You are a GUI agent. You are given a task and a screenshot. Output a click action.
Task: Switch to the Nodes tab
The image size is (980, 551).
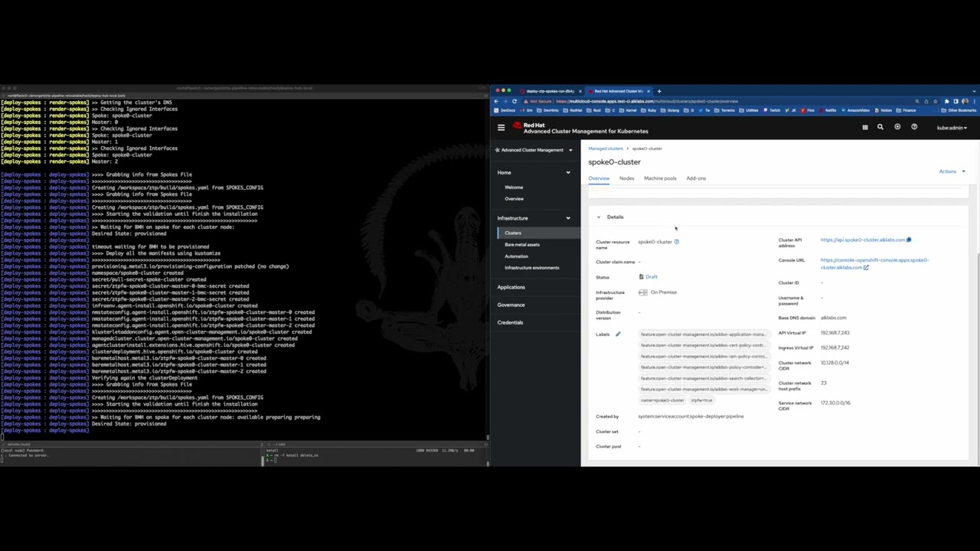tap(626, 178)
